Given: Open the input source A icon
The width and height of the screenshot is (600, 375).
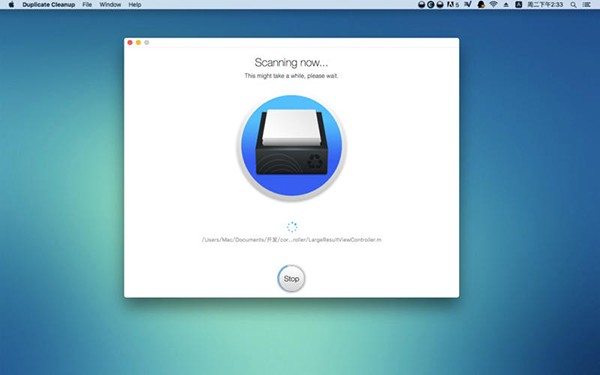Looking at the screenshot, I should click(518, 5).
